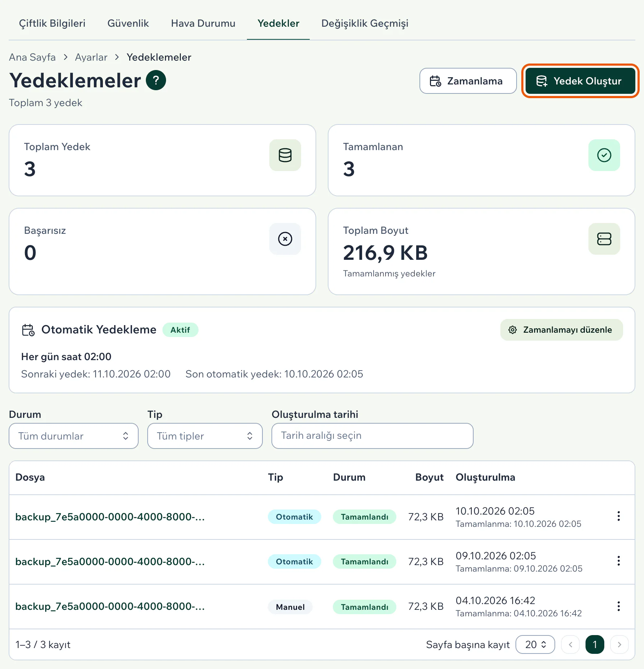This screenshot has height=669, width=644.
Task: Go to the previous page arrow
Action: click(570, 644)
